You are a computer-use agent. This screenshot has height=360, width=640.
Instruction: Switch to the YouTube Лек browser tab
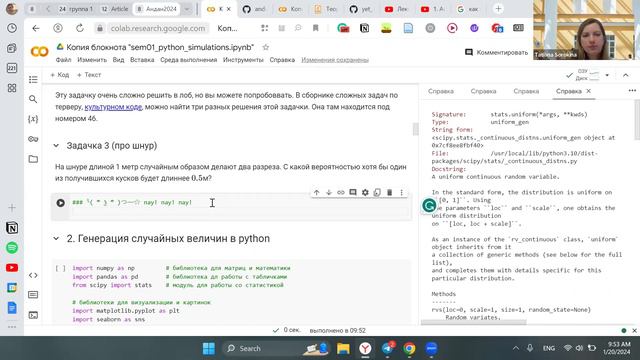(396, 9)
